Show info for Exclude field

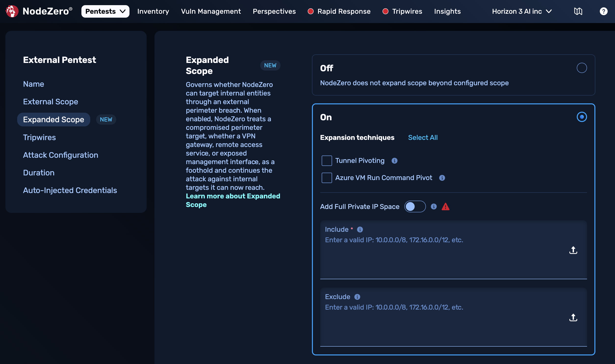[357, 297]
